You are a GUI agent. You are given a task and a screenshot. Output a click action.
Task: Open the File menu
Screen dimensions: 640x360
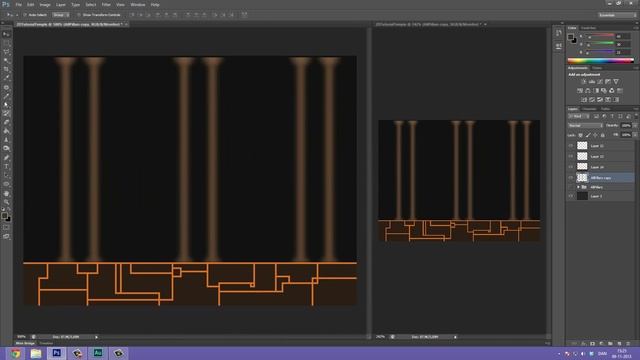point(19,4)
